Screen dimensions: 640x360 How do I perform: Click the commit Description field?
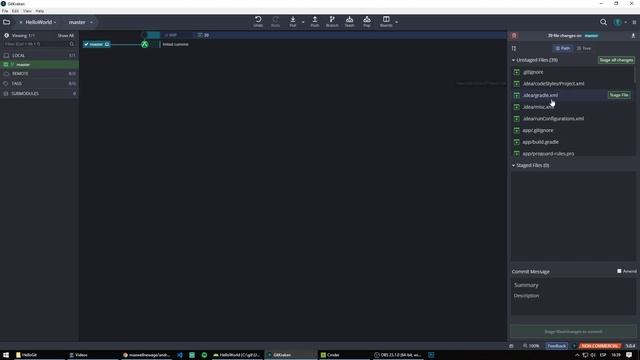click(x=573, y=303)
